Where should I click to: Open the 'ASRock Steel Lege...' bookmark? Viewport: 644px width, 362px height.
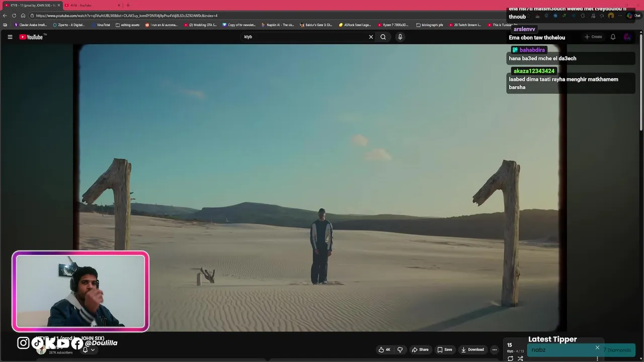[x=355, y=25]
